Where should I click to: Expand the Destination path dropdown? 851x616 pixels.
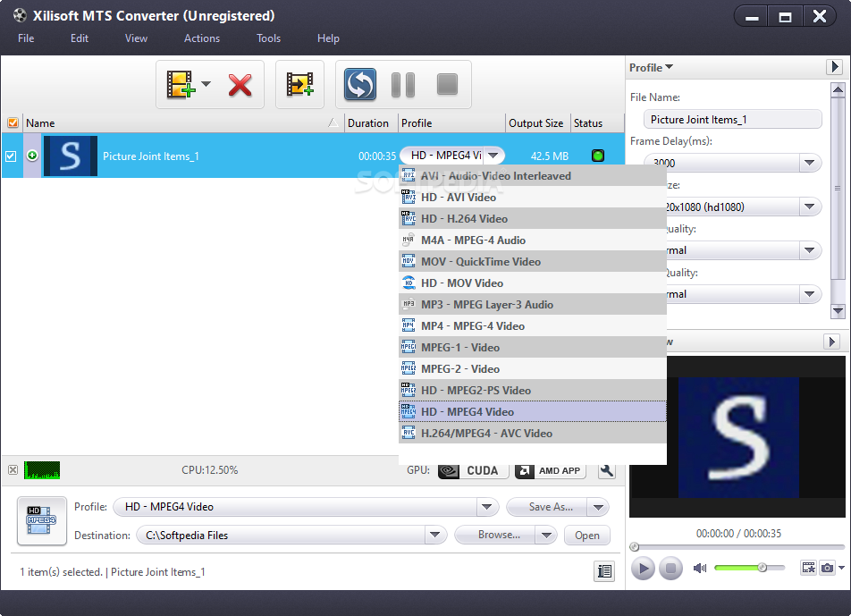pos(434,536)
